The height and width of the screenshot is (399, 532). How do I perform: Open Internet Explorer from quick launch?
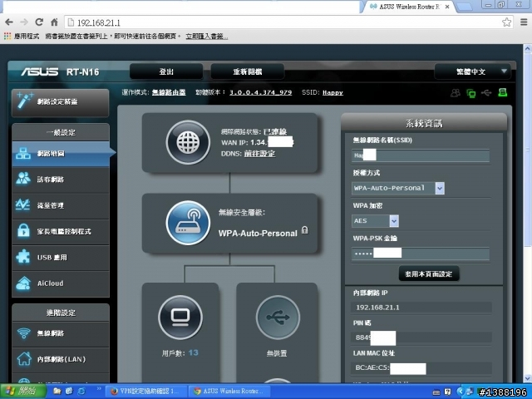pyautogui.click(x=81, y=392)
